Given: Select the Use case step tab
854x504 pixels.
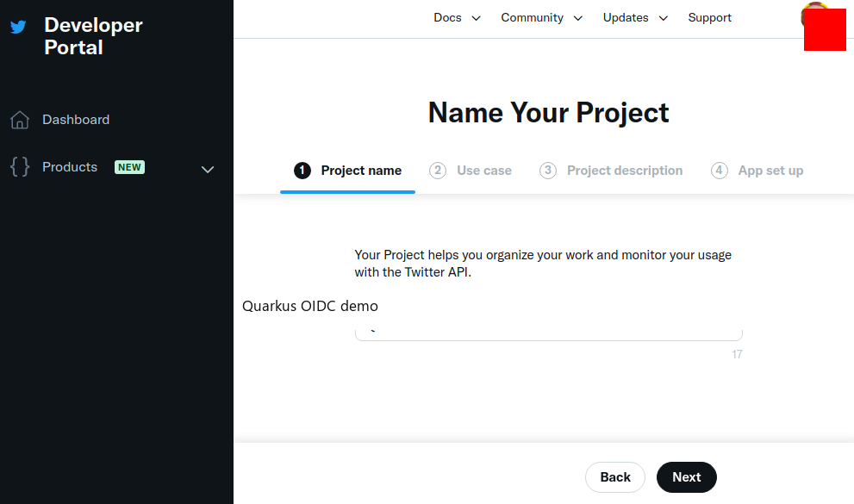Looking at the screenshot, I should click(x=470, y=171).
